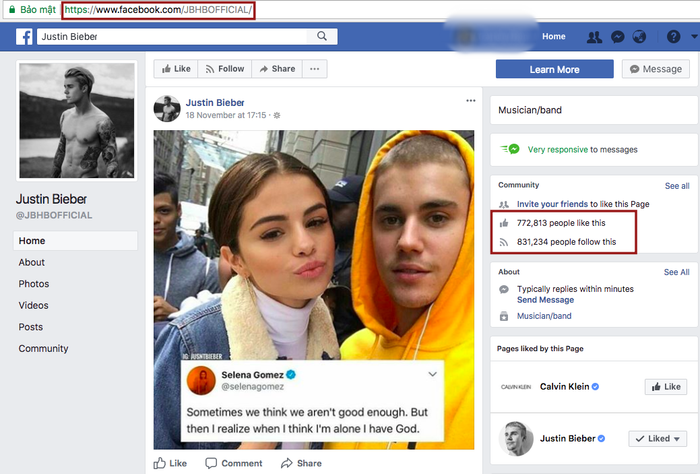700x474 pixels.
Task: Click the Send Message link
Action: (x=545, y=300)
